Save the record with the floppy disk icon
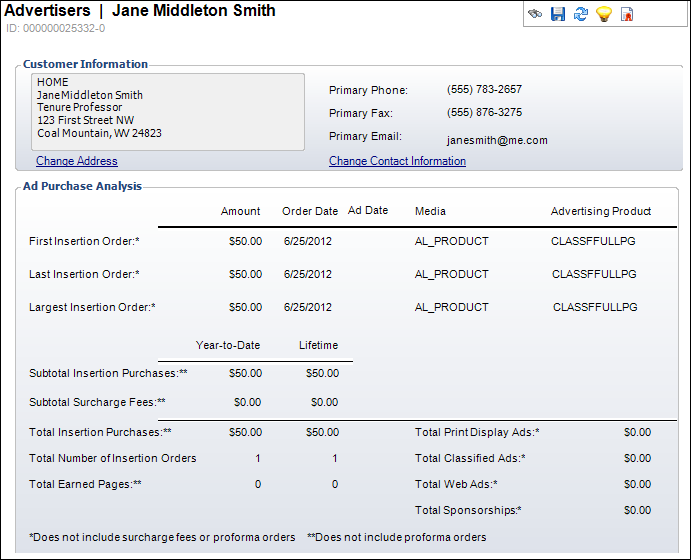 (558, 14)
